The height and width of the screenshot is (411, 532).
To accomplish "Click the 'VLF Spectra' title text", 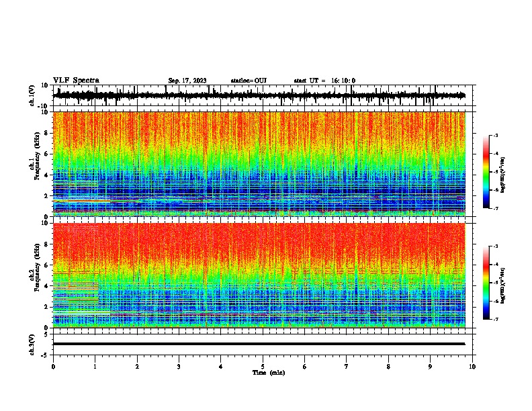I will [76, 81].
